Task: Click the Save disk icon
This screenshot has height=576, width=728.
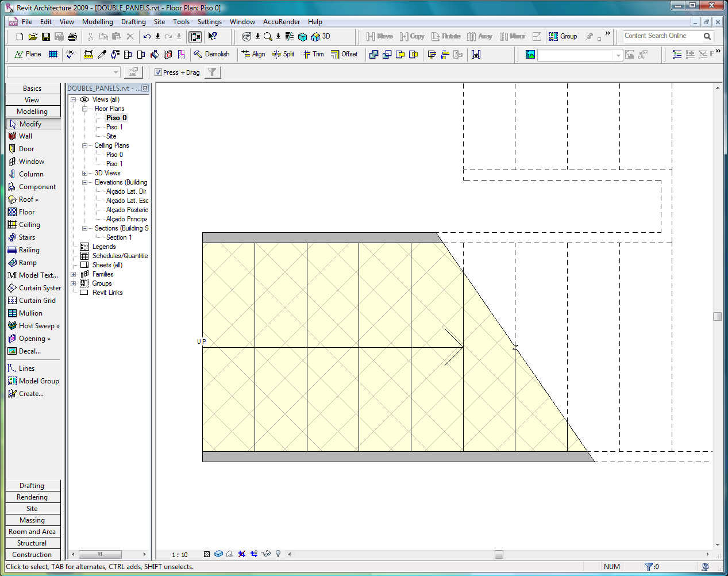Action: pos(46,36)
